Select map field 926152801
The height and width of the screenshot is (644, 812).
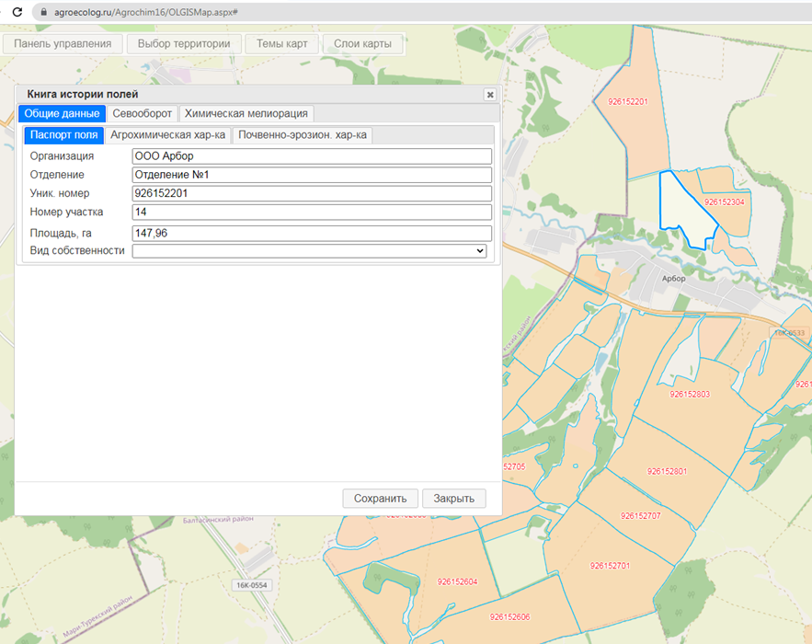[667, 471]
